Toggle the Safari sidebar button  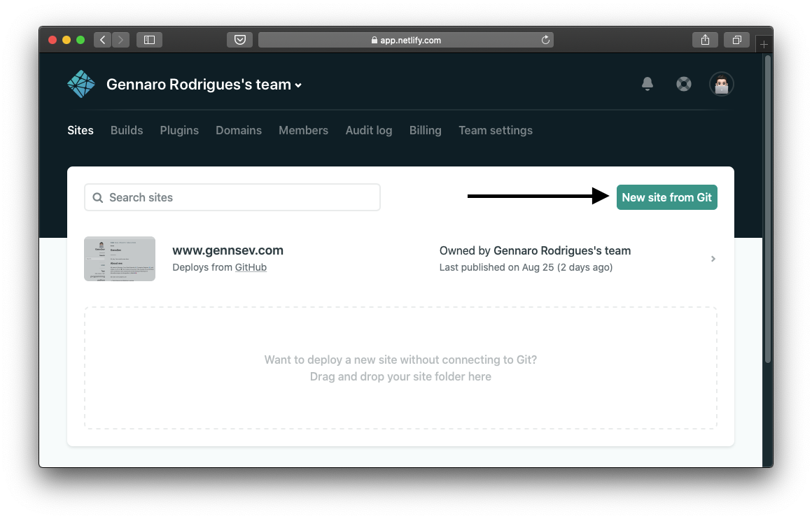[149, 40]
